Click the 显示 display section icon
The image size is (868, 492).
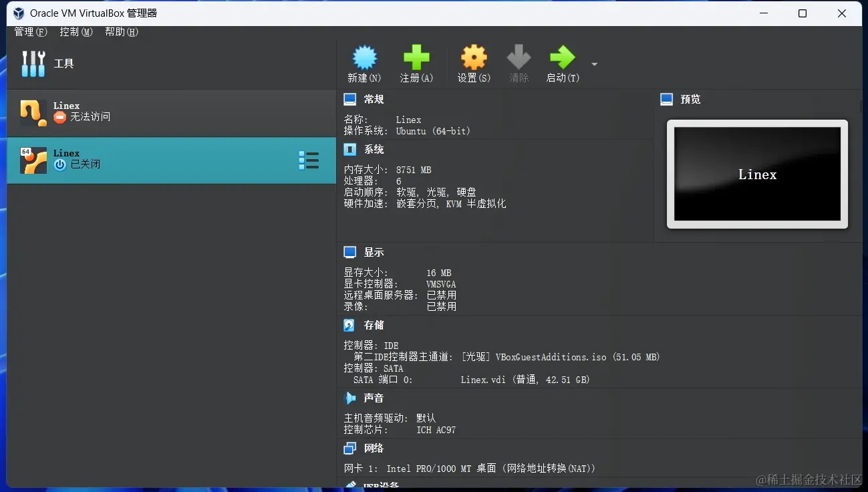pyautogui.click(x=349, y=252)
